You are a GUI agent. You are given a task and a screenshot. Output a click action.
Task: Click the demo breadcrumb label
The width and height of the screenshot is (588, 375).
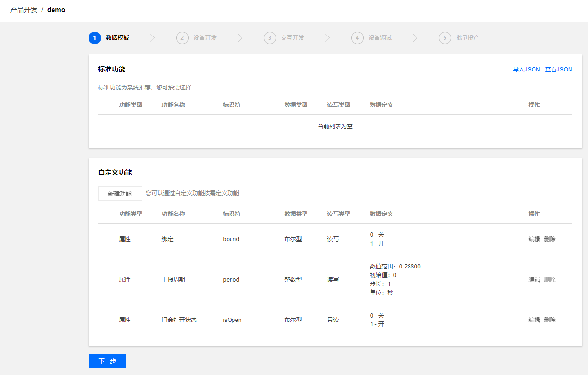[56, 10]
